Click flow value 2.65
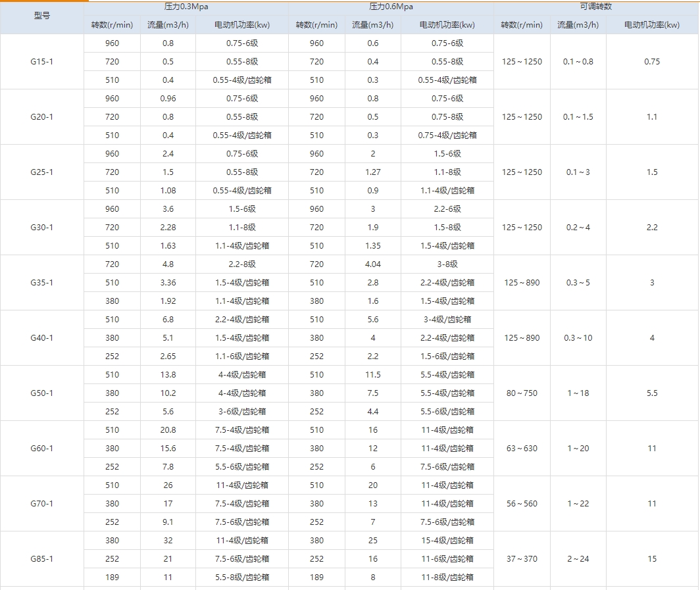The height and width of the screenshot is (590, 700). pyautogui.click(x=168, y=356)
